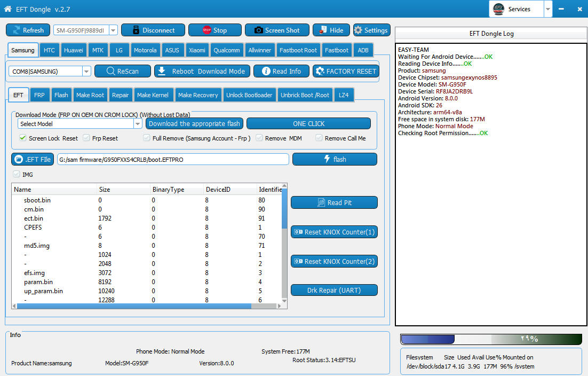Click the Reset KNOX Counter(1) icon
Image resolution: width=588 pixels, height=376 pixels.
click(298, 232)
